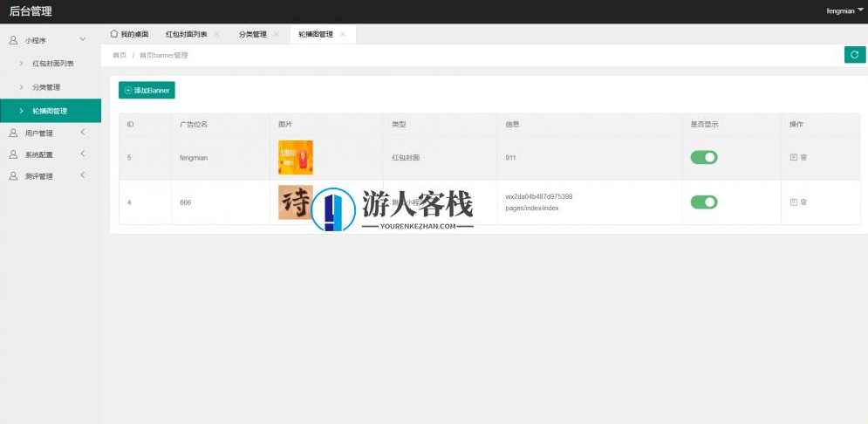Click the 添加Banner button

(x=147, y=90)
